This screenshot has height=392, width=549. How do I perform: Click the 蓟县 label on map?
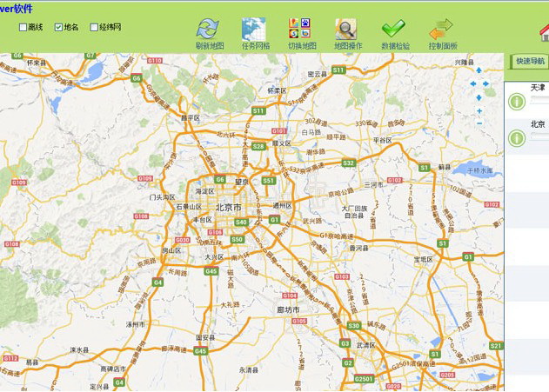point(445,167)
